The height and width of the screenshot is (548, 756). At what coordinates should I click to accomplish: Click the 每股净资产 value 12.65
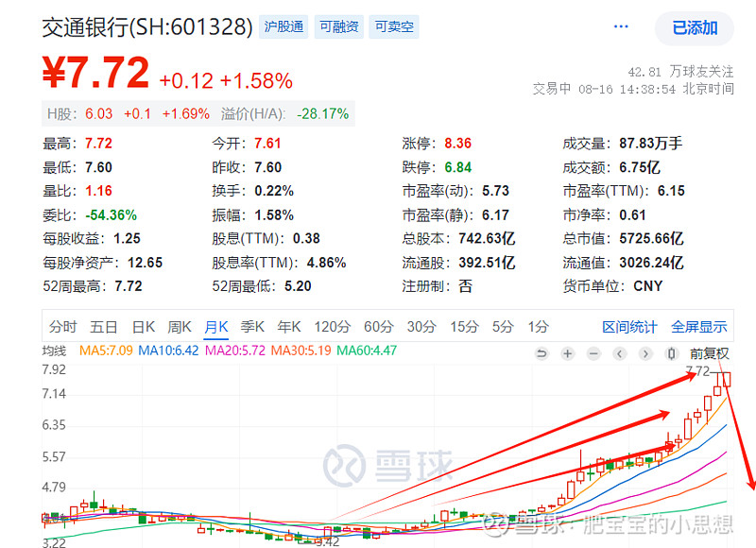tap(146, 263)
